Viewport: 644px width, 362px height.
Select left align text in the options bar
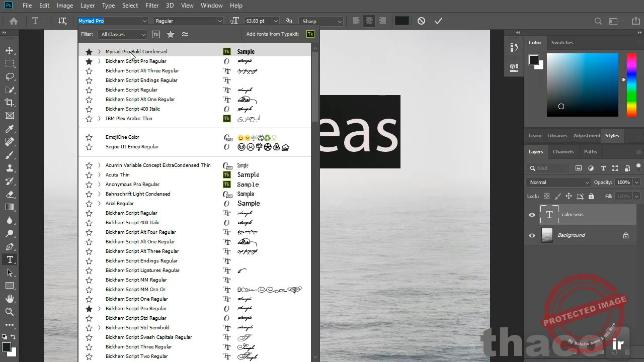[356, 21]
